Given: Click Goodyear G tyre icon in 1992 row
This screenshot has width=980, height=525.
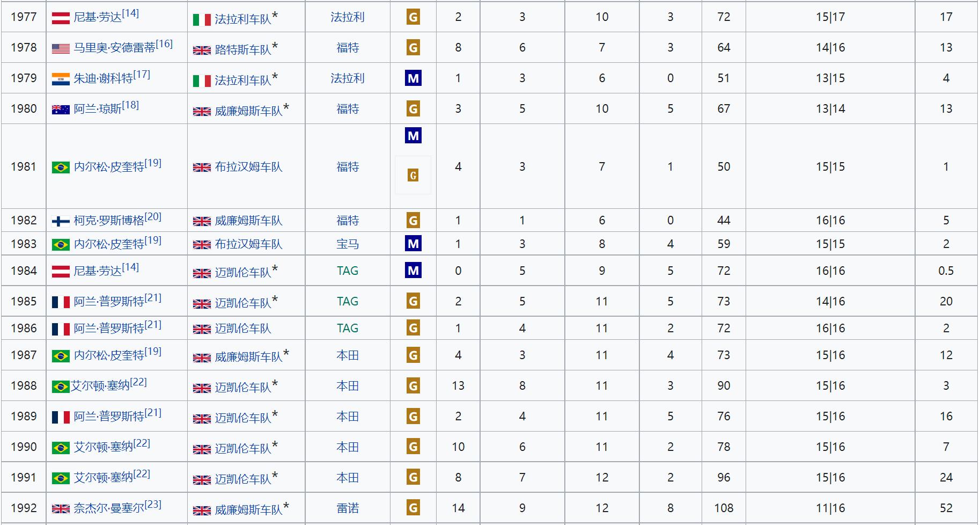Looking at the screenshot, I should [x=413, y=508].
